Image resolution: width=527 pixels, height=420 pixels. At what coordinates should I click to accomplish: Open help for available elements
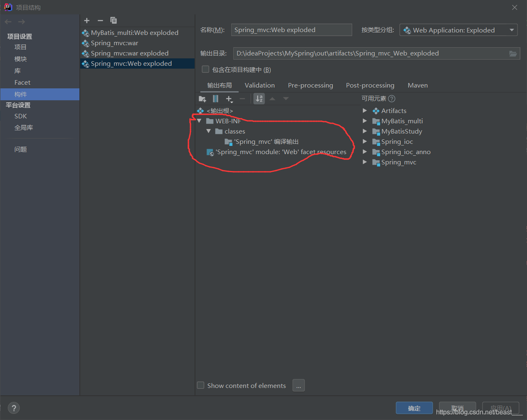point(392,99)
